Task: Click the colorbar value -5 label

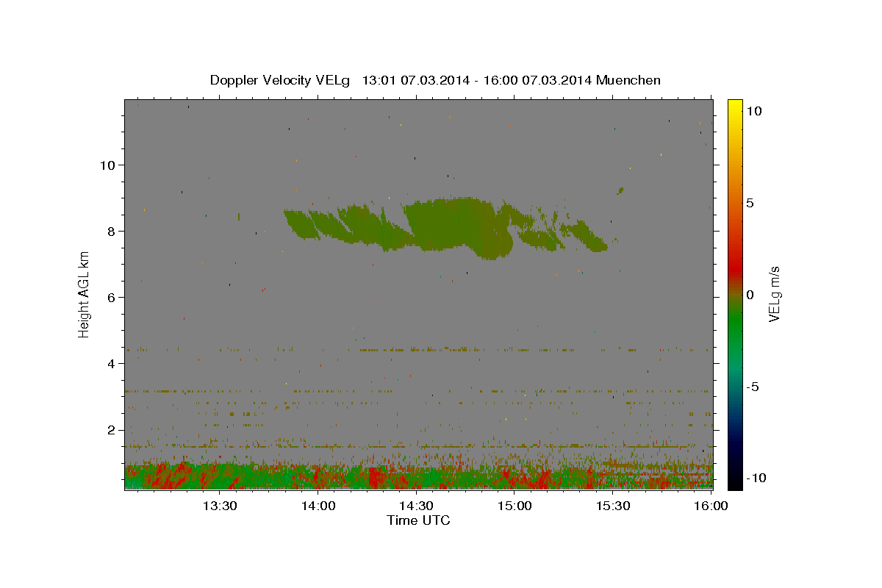Action: click(753, 387)
